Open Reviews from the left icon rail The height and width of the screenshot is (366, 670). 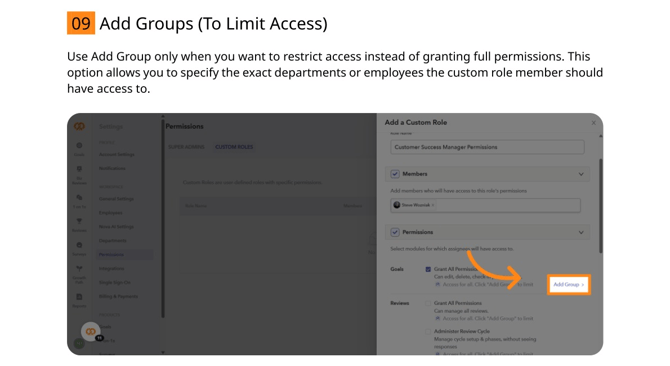click(79, 225)
